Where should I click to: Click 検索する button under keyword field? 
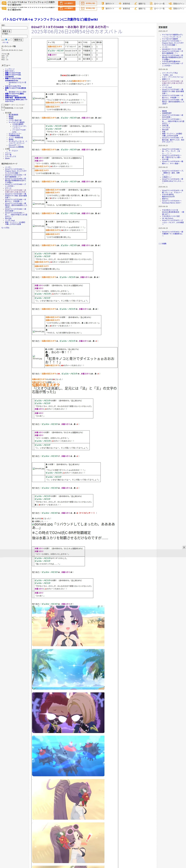click(6, 31)
